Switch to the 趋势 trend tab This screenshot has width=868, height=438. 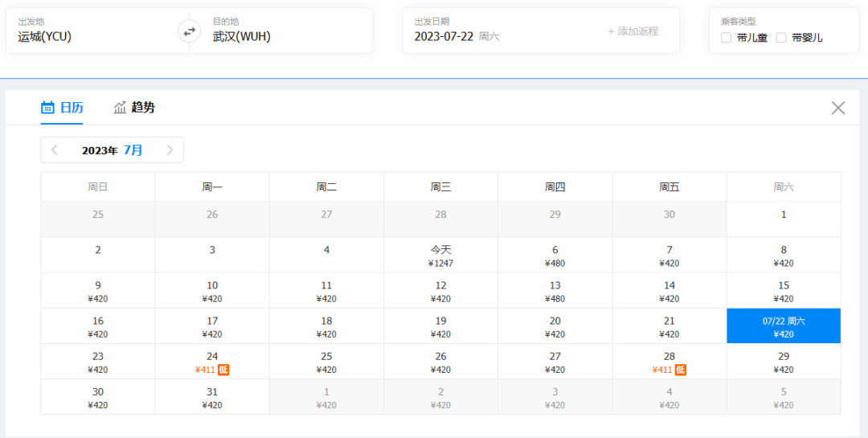click(x=134, y=108)
